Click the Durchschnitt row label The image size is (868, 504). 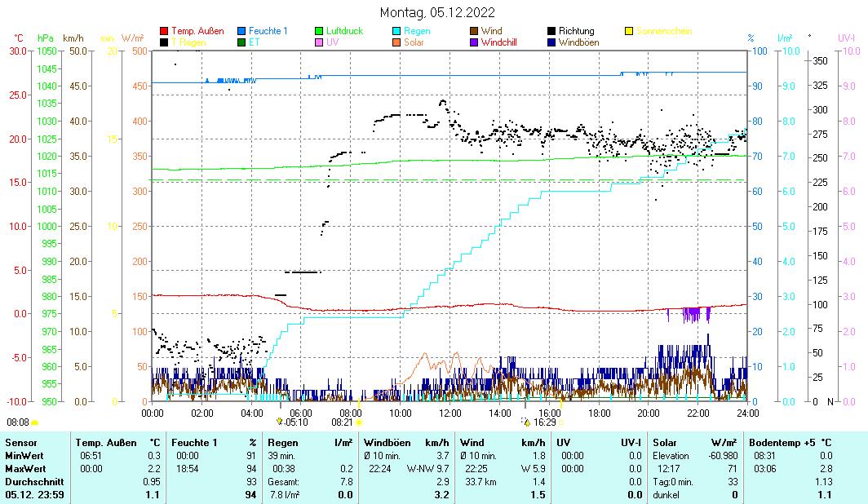coord(34,482)
